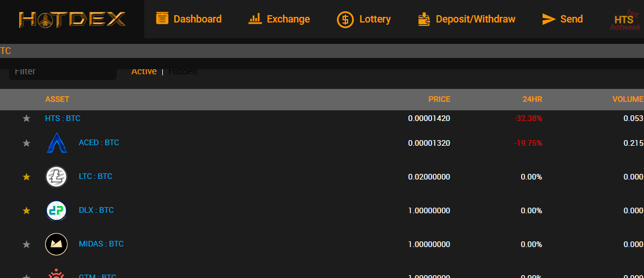Open the LTC : BTC market link
Viewport: 644px width, 278px height.
pyautogui.click(x=95, y=176)
